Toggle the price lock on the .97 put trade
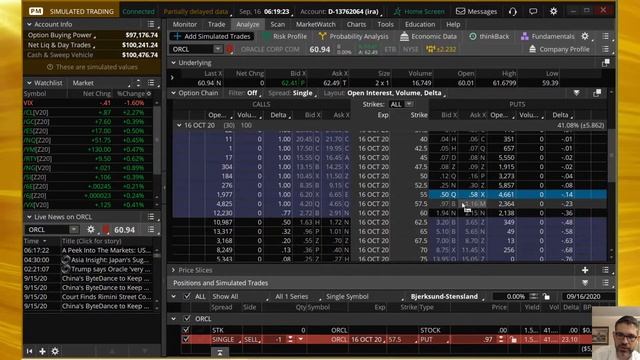The height and width of the screenshot is (360, 640). tap(513, 340)
